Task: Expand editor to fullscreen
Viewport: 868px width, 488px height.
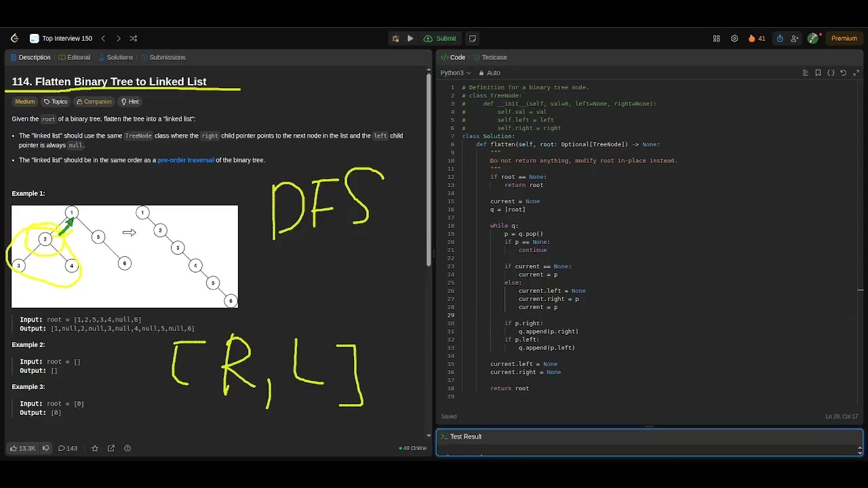Action: 856,73
